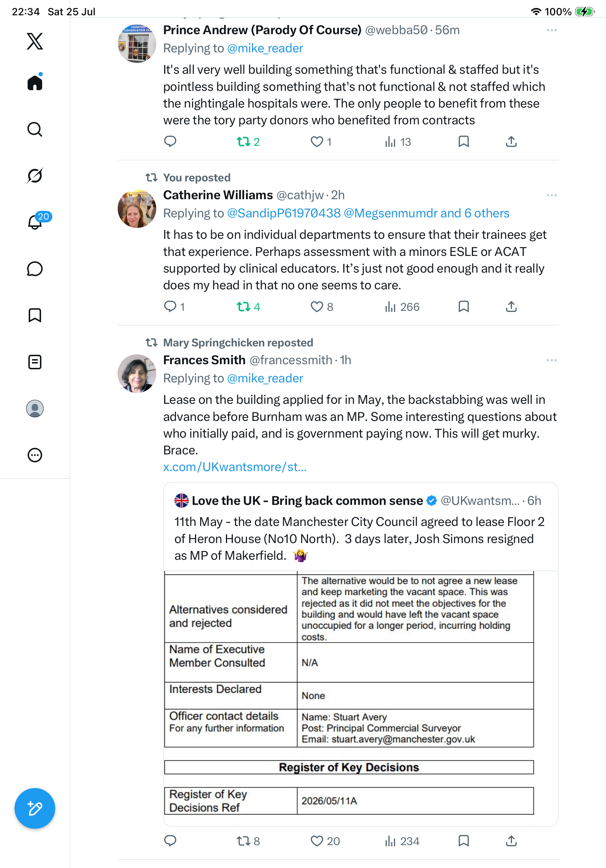
Task: Open more options on Frances Smith post
Action: 552,360
